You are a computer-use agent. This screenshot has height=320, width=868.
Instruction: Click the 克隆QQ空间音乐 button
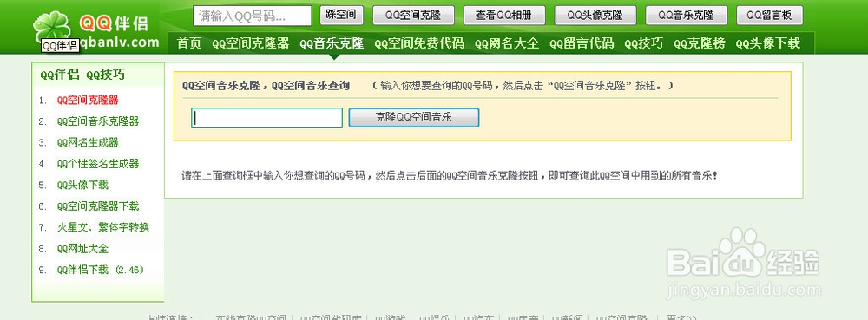point(413,117)
